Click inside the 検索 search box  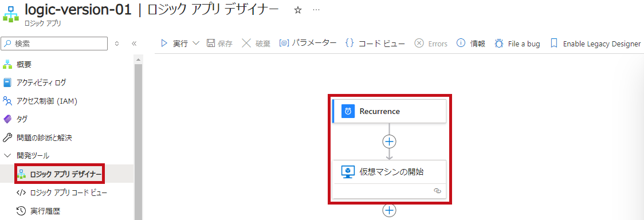pyautogui.click(x=54, y=44)
